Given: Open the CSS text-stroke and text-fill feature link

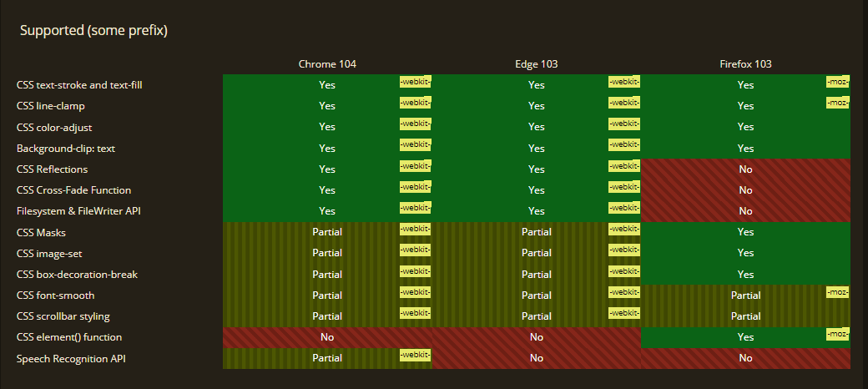Looking at the screenshot, I should [79, 85].
